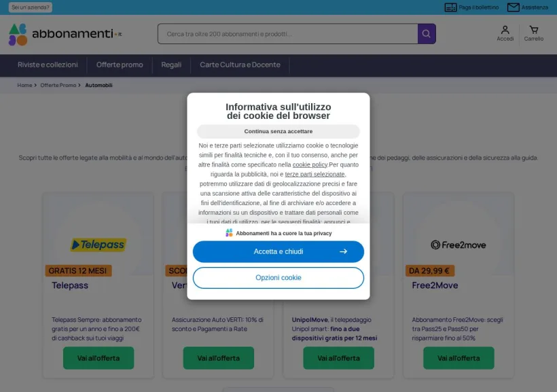557x392 pixels.
Task: Click the Sei un'azienda? button
Action: (x=31, y=7)
